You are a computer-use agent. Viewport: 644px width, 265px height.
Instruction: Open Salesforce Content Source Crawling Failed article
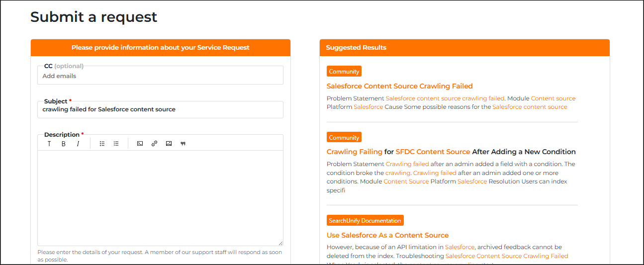tap(399, 86)
